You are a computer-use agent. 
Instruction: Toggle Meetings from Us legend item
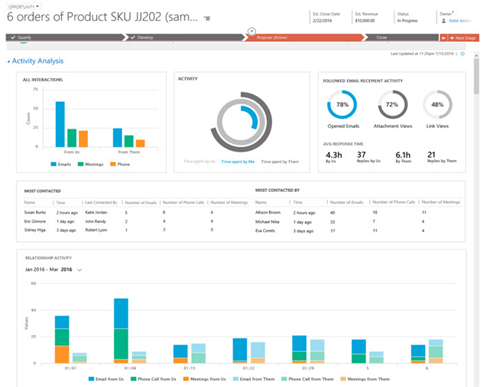pyautogui.click(x=205, y=379)
